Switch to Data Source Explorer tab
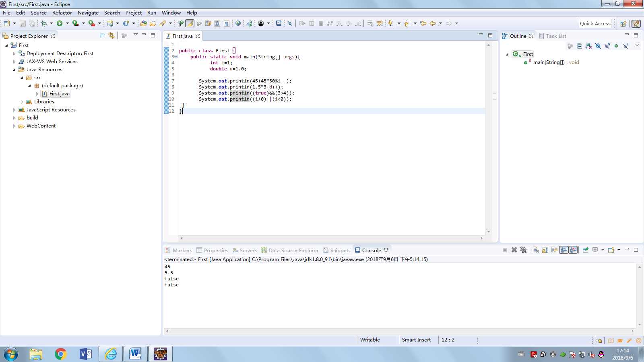 pyautogui.click(x=290, y=250)
